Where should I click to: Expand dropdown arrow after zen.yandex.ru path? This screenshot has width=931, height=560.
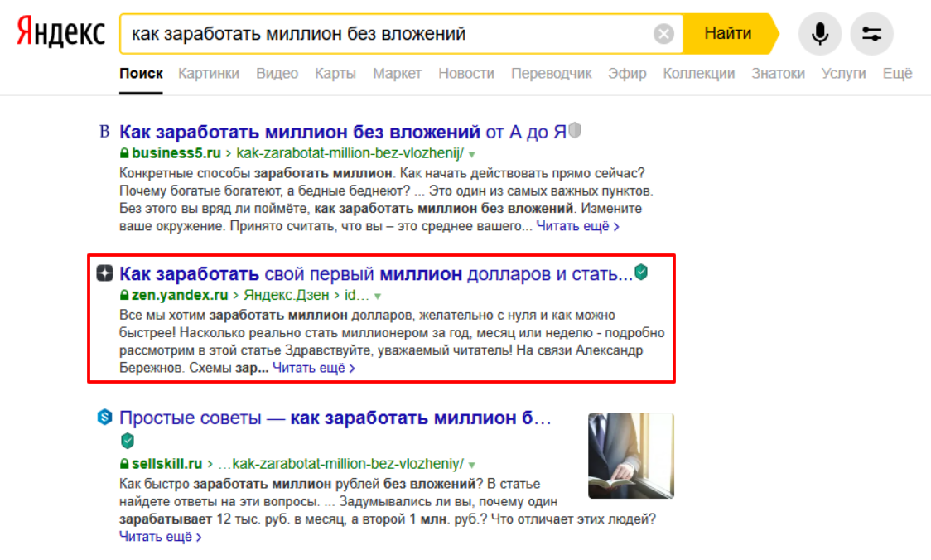tap(378, 296)
